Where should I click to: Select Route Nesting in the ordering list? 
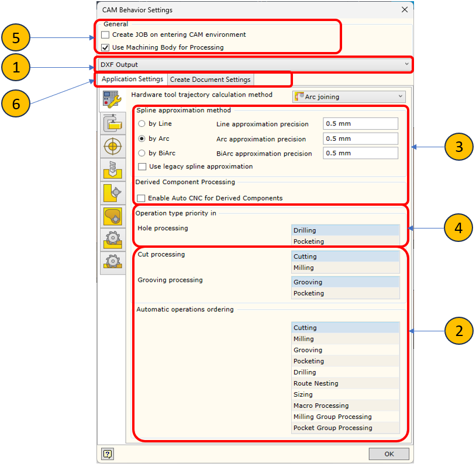coord(345,383)
